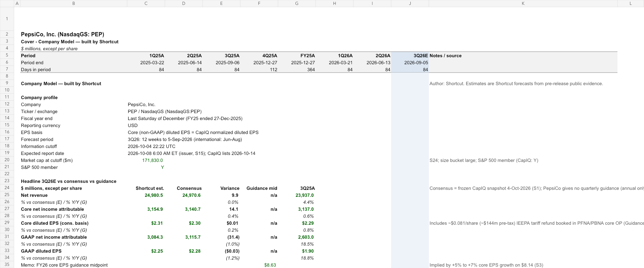Select the ticker cell "PEP / NasdaqGS (NasdaqGS:PEP)"
Image resolution: width=644 pixels, height=268 pixels.
(164, 111)
